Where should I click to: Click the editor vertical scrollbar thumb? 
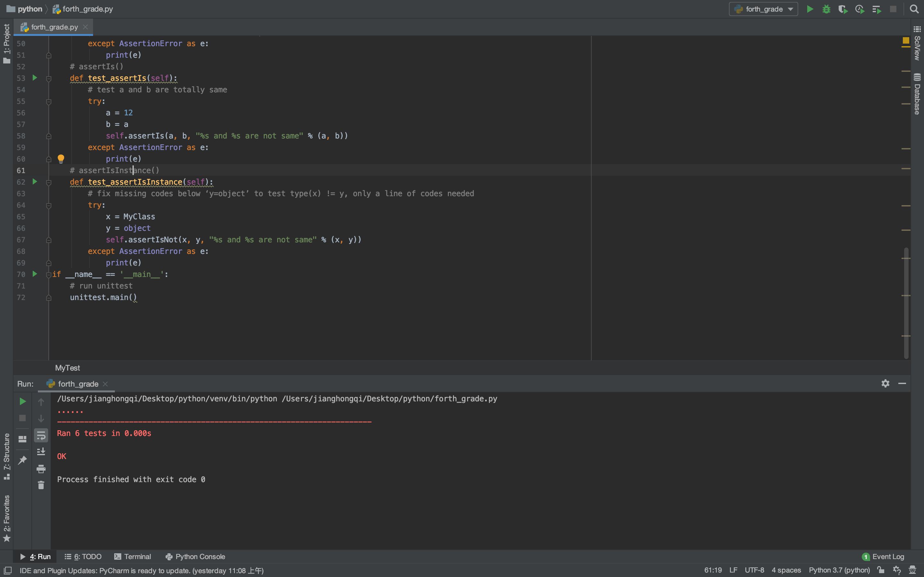(906, 303)
